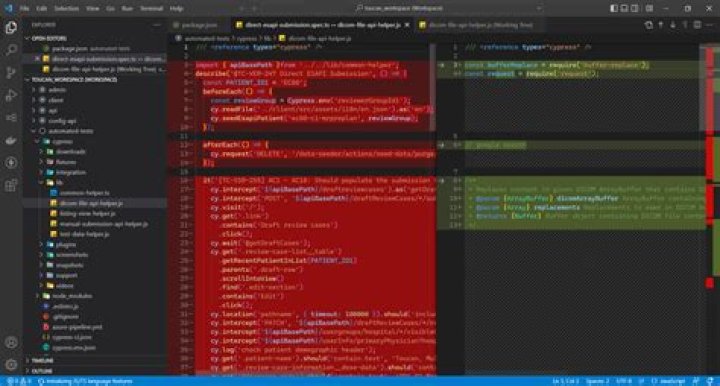The width and height of the screenshot is (720, 386).
Task: Go to previous change arrow in diff editor
Action: (x=661, y=25)
